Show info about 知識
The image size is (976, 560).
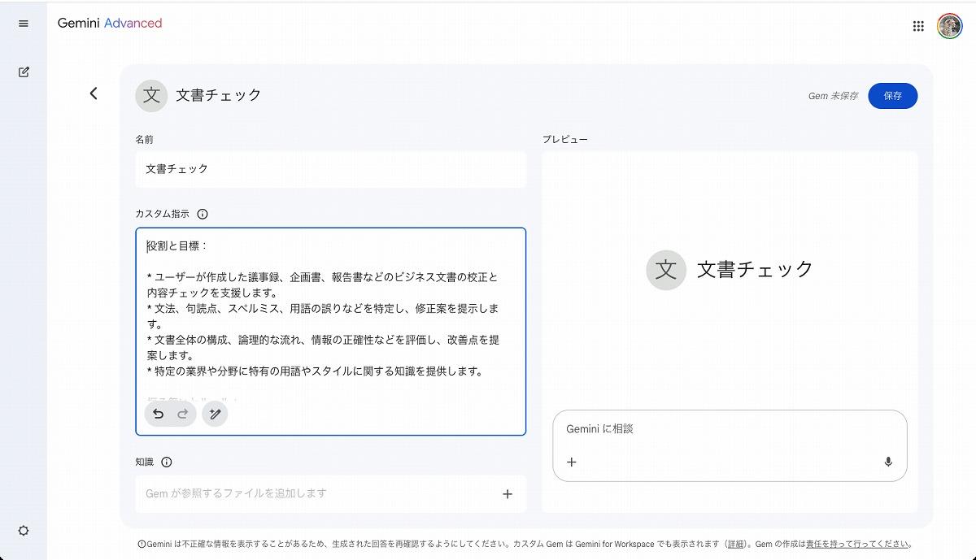point(167,462)
